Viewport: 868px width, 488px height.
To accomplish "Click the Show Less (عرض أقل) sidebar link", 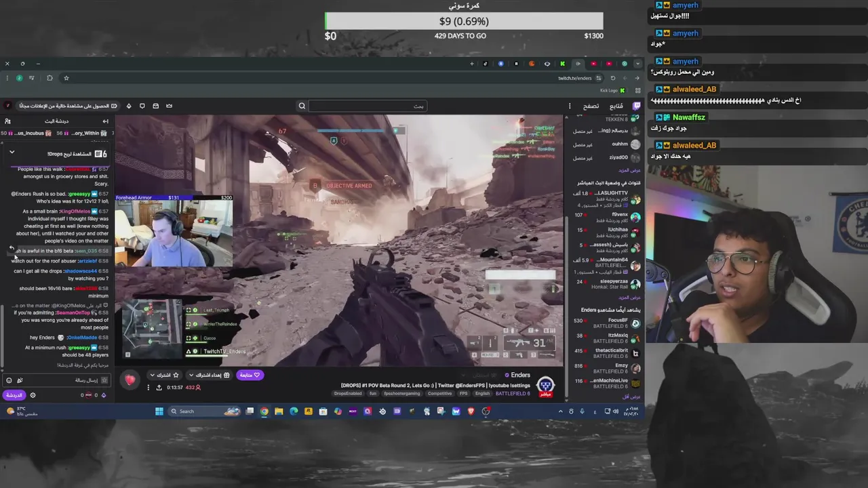I will click(x=631, y=396).
